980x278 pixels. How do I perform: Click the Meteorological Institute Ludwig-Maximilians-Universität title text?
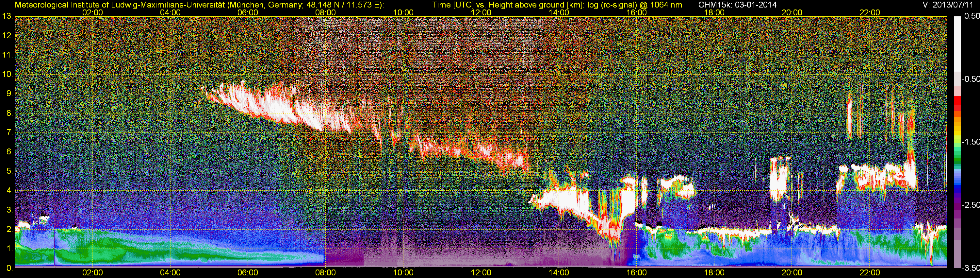coord(199,5)
